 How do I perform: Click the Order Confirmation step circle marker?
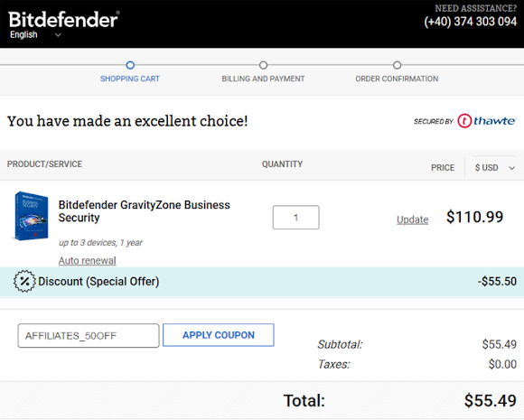(397, 65)
